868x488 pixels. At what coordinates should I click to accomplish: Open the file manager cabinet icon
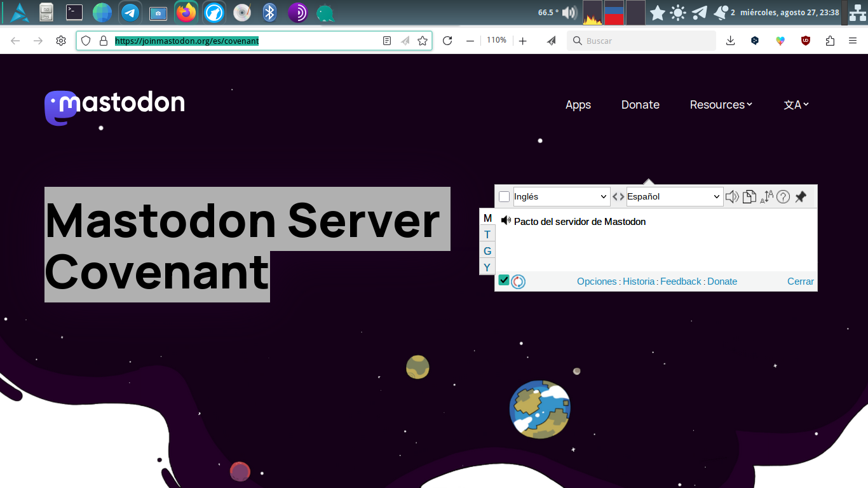pos(46,12)
